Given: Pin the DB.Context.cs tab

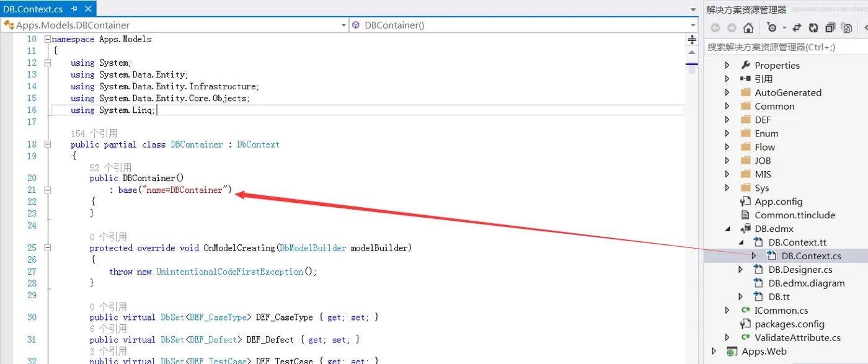Looking at the screenshot, I should (74, 9).
